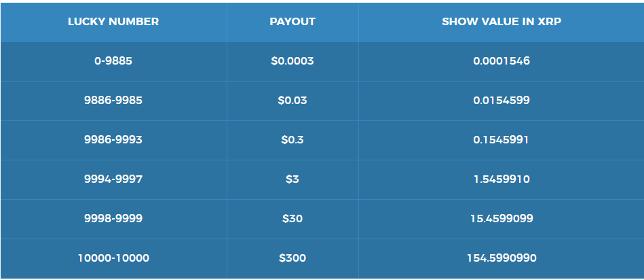The image size is (644, 280).
Task: Click SHOW VALUE IN XRP header
Action: [x=501, y=22]
